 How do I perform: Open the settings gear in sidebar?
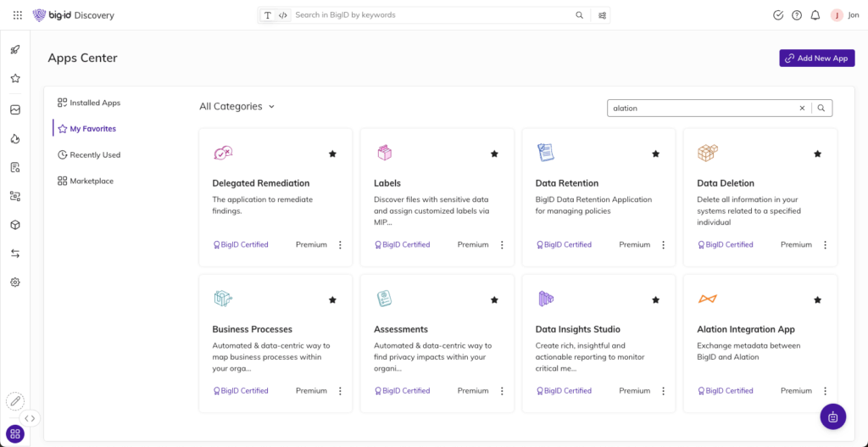coord(15,282)
